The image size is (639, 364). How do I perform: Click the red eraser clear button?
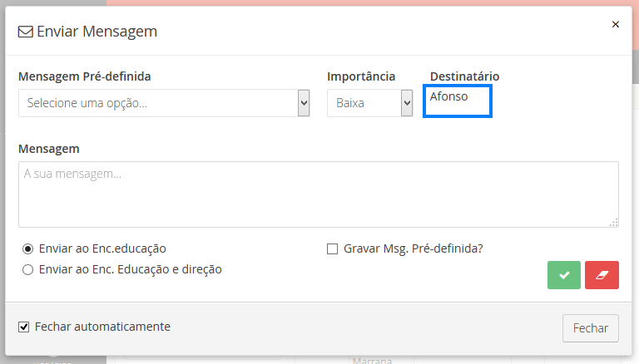pyautogui.click(x=602, y=275)
